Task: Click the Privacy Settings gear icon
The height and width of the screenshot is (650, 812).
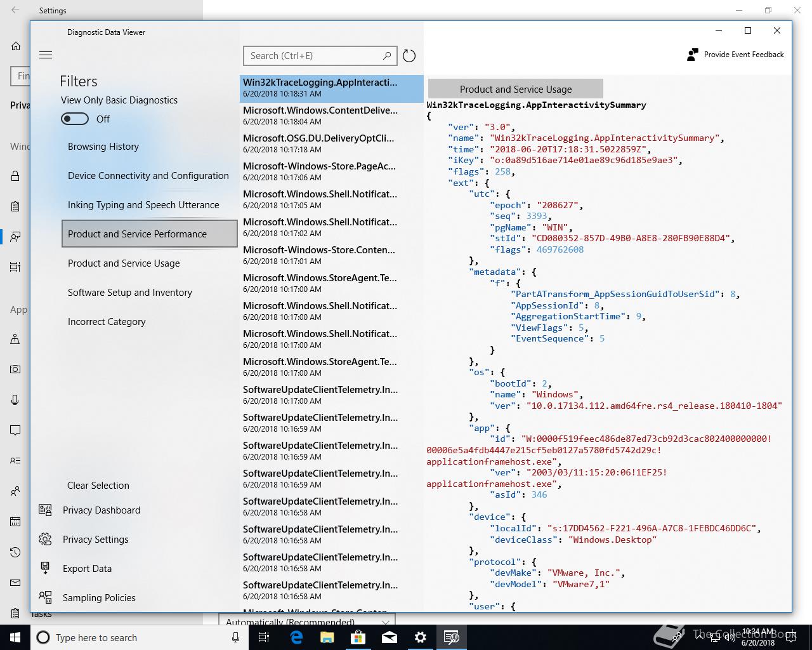Action: click(x=45, y=539)
